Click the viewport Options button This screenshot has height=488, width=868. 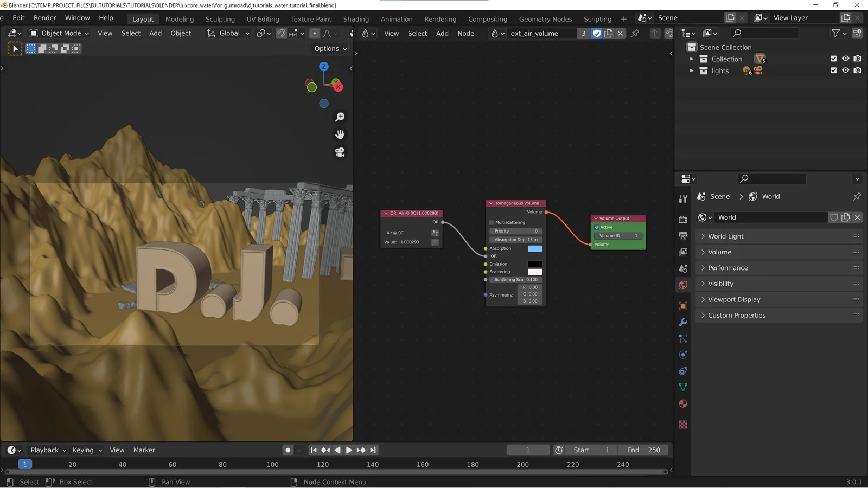pos(330,49)
